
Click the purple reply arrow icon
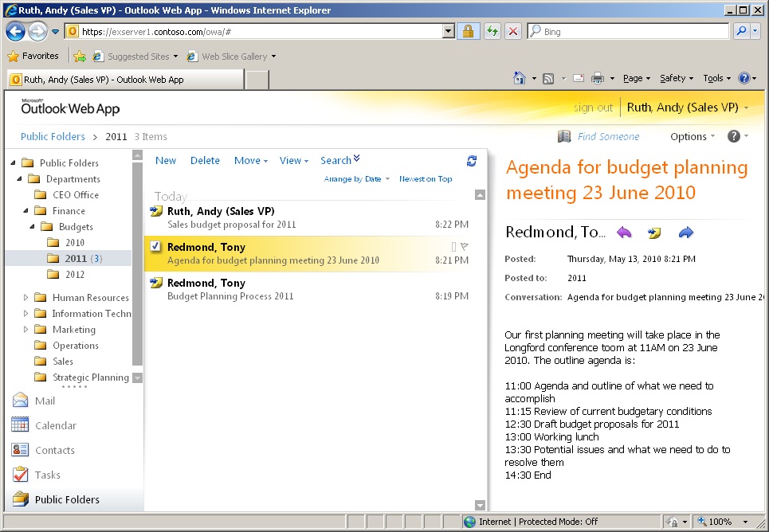click(624, 233)
